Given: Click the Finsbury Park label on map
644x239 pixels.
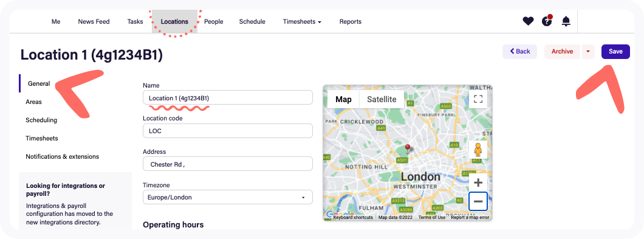Looking at the screenshot, I should click(x=436, y=115).
